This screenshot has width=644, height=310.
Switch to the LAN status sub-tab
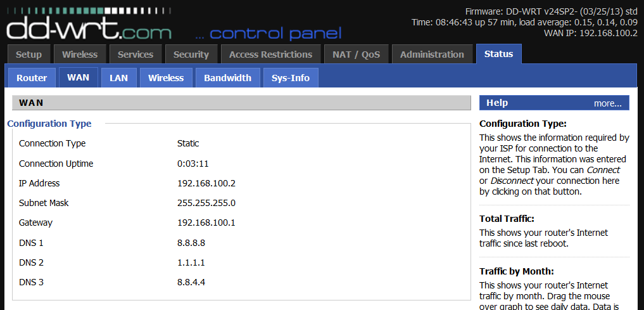[118, 78]
